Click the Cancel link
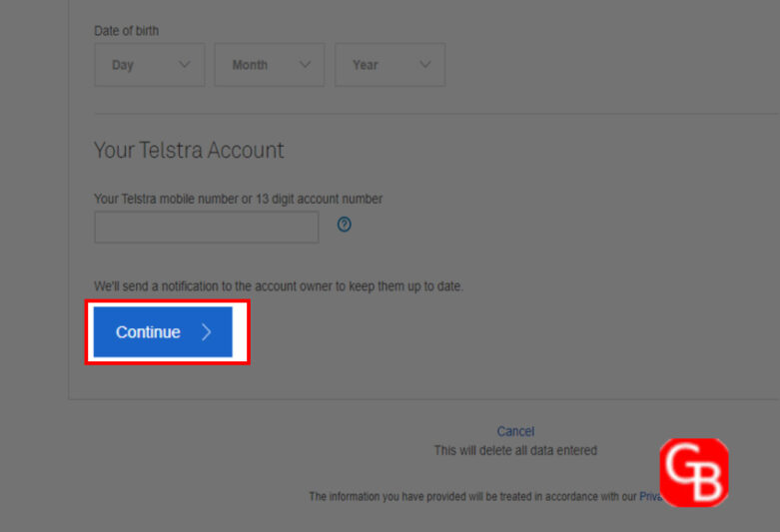Viewport: 780px width, 532px height. coord(515,431)
